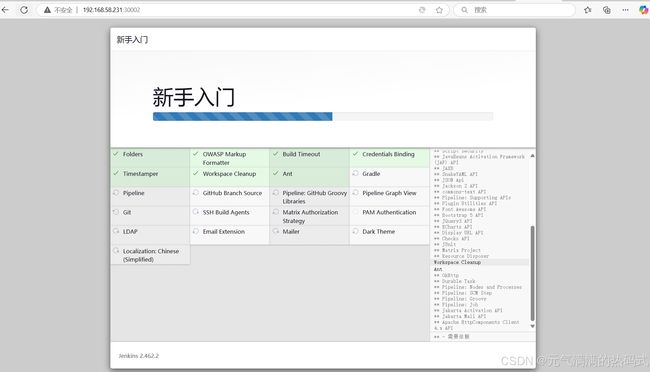Click the "Pipeline Graph View" plugin name
The height and width of the screenshot is (372, 650).
(x=389, y=193)
